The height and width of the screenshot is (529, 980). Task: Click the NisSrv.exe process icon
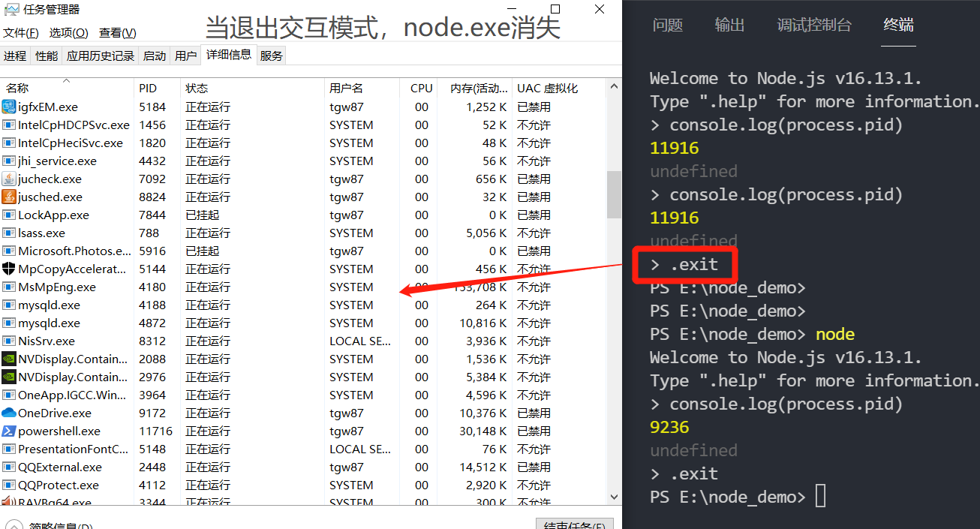pos(9,341)
